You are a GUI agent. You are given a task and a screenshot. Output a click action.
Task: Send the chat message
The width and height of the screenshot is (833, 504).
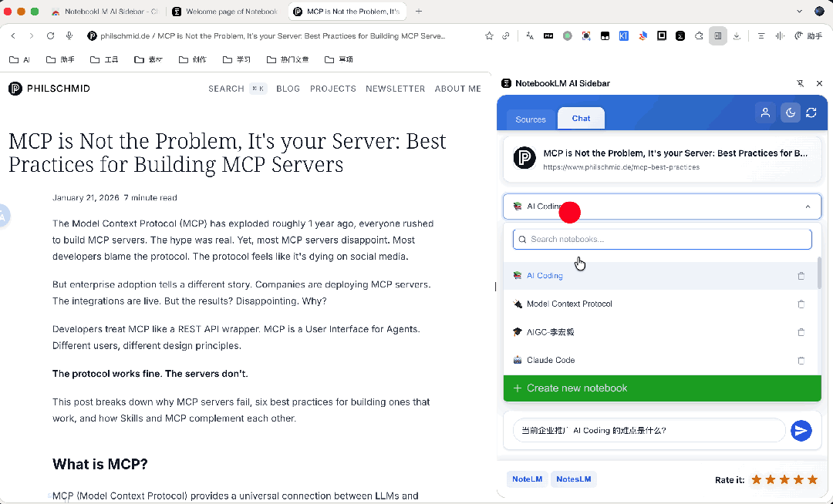[x=801, y=430]
